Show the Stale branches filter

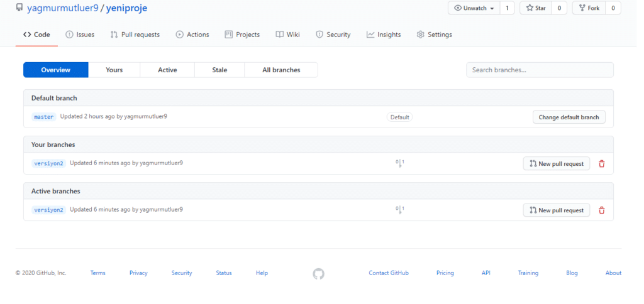[x=219, y=70]
